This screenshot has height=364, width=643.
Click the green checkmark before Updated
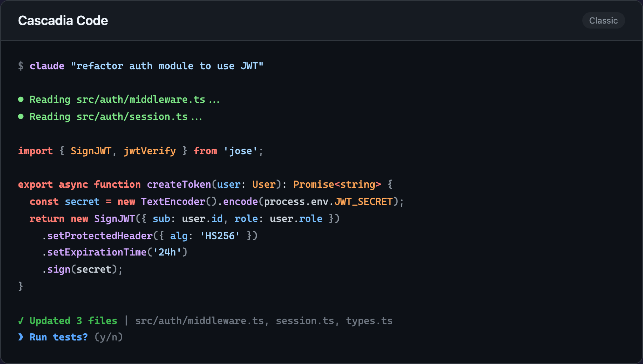21,321
